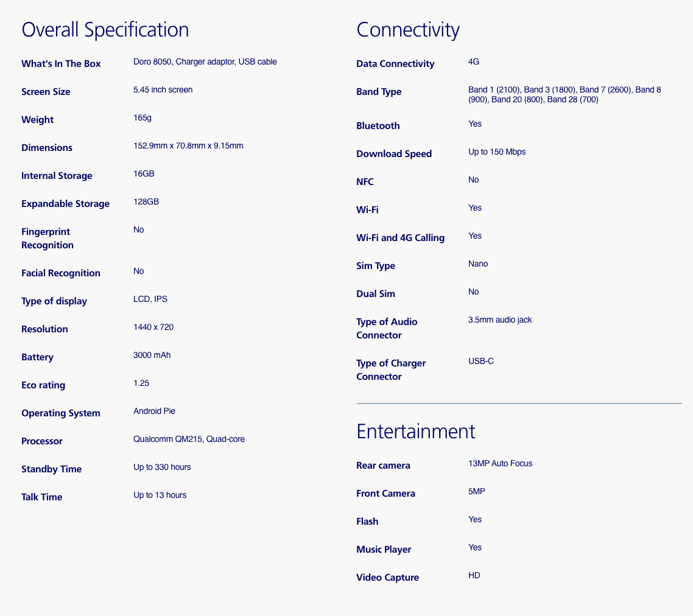Click the Eco rating label

(43, 385)
